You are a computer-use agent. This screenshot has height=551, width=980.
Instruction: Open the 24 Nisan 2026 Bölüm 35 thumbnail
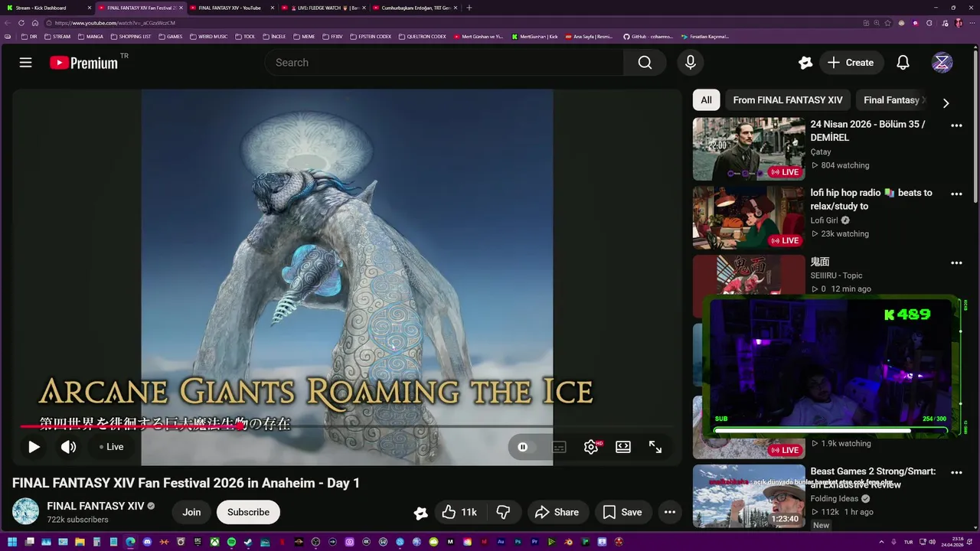point(749,149)
